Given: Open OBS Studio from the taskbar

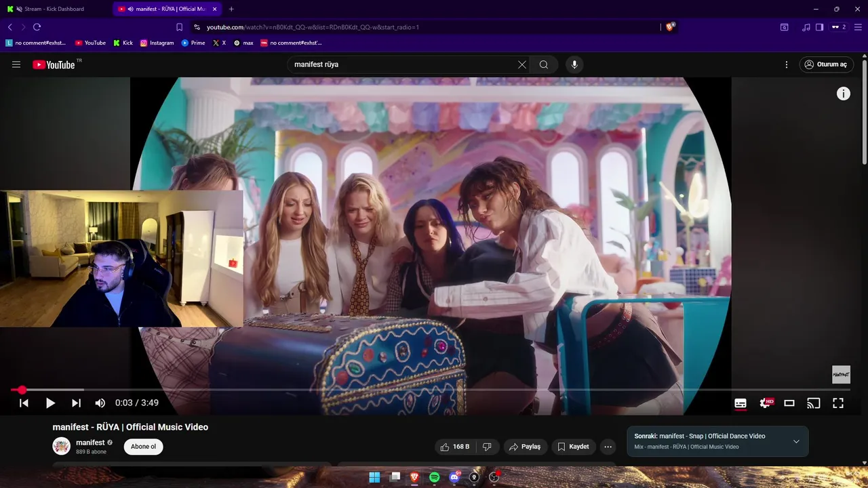Looking at the screenshot, I should tap(494, 477).
